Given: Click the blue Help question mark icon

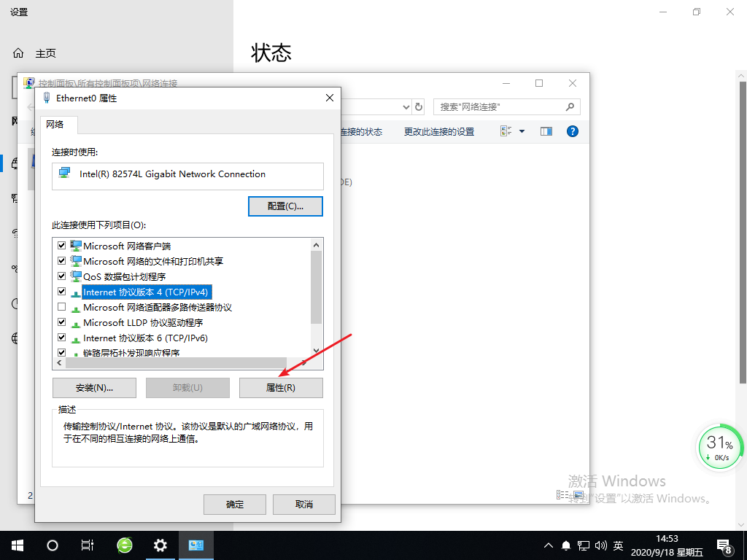Looking at the screenshot, I should pos(572,131).
